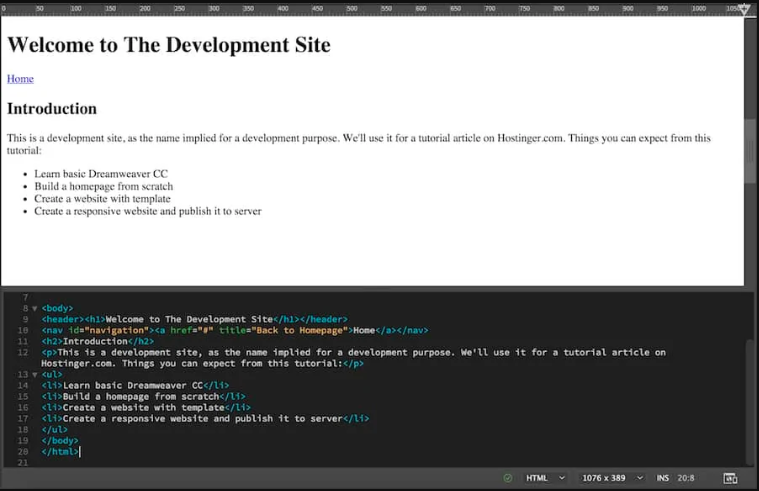
Task: Click line number 12 in code gutter
Action: [x=22, y=352]
